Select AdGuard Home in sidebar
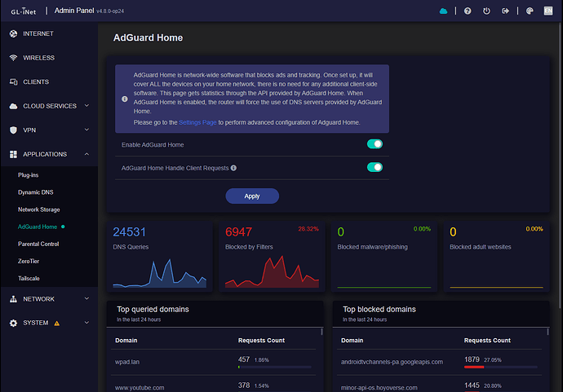Viewport: 563px width, 392px height. click(38, 227)
